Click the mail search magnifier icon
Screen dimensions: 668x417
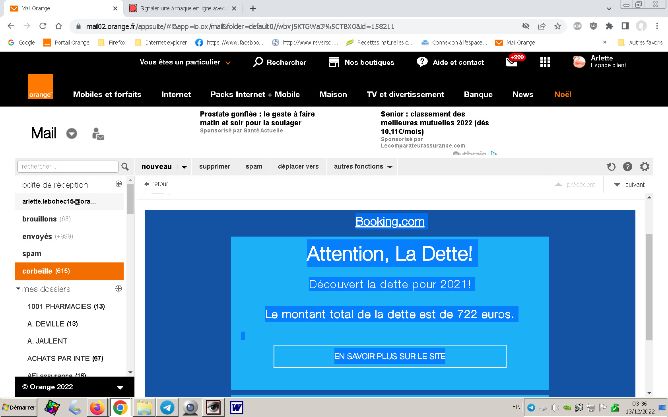(x=125, y=167)
